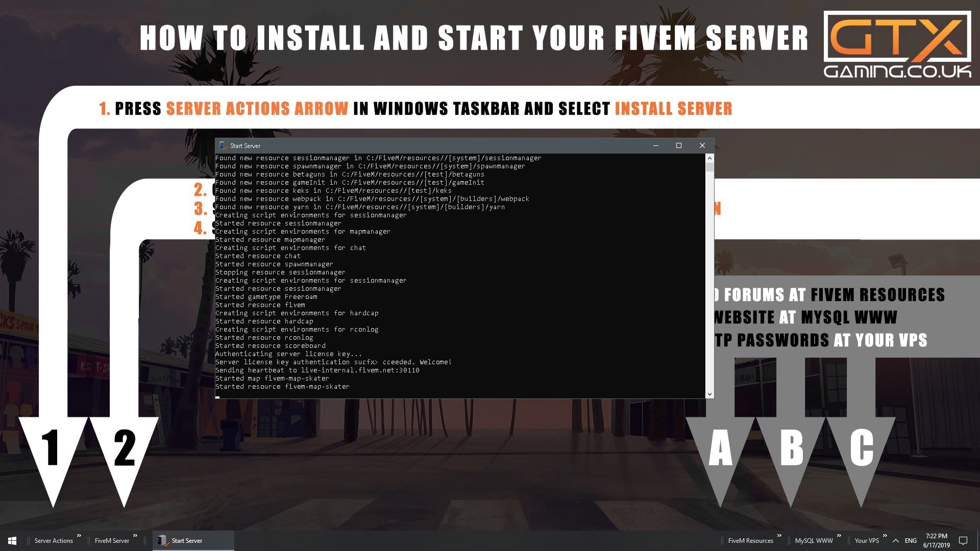Click line 'Found new resource yarn'
This screenshot has width=980, height=551.
pyautogui.click(x=360, y=207)
